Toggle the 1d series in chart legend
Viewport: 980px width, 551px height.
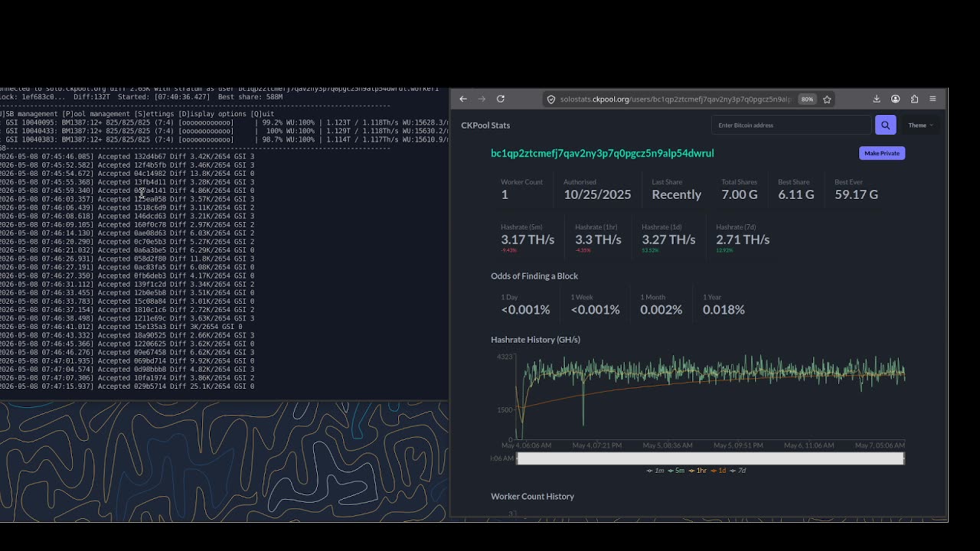[718, 471]
